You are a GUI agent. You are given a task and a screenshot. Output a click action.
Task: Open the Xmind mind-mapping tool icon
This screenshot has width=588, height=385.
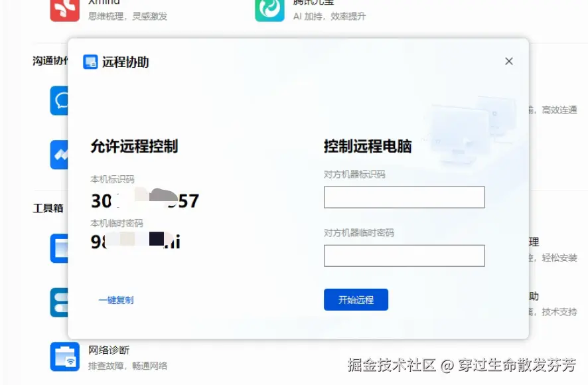click(x=64, y=9)
